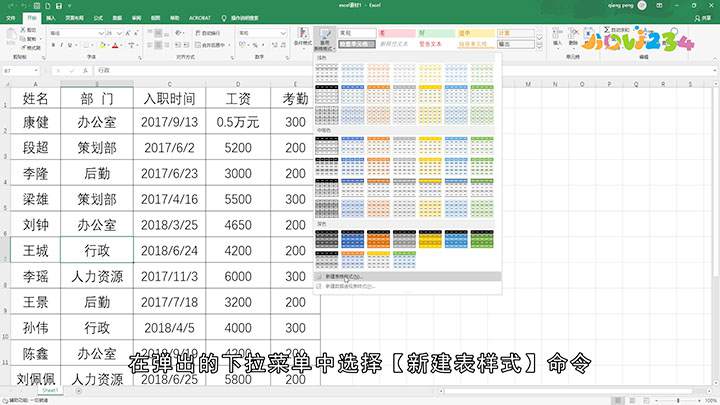Click the yellow fill color bucket icon
This screenshot has height=405, width=720.
102,45
